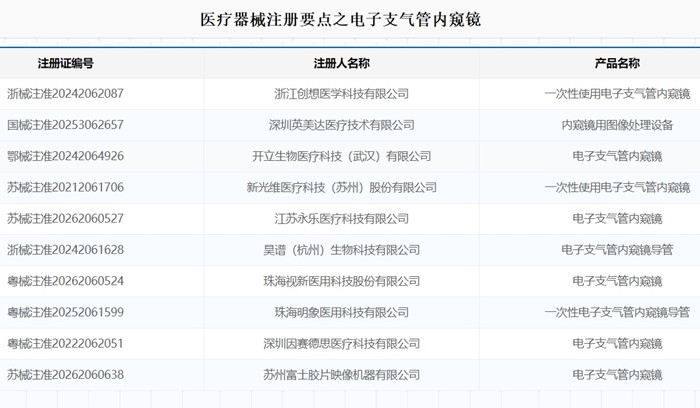Click registrant 江苏永乐医疗科技有限公司

(x=342, y=219)
